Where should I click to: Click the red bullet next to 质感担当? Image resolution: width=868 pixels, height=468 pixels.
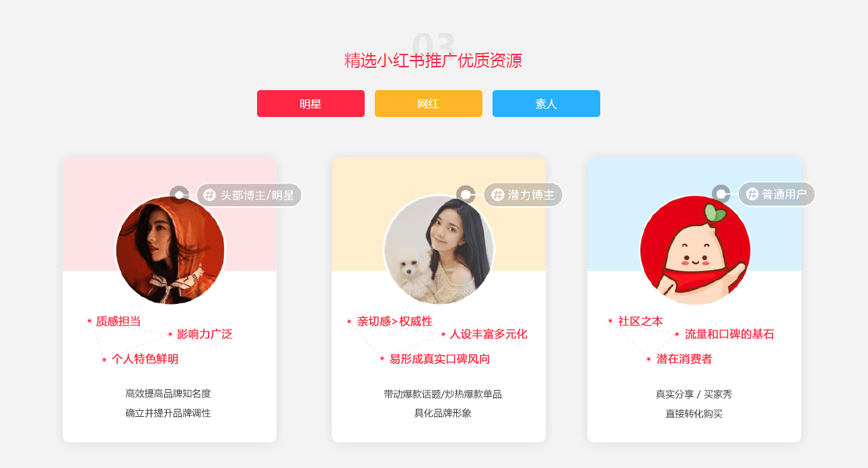coord(89,321)
